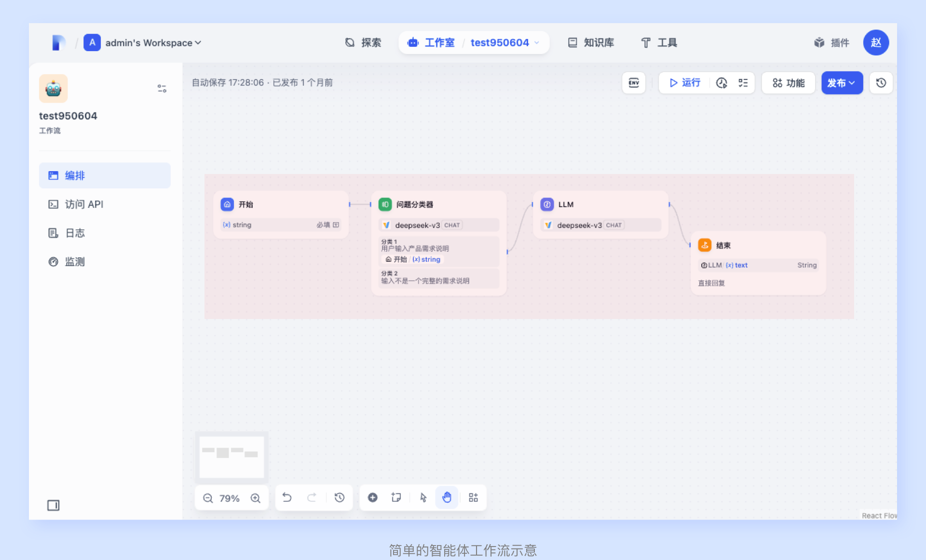
Task: Click the organize nodes icon
Action: 473,498
